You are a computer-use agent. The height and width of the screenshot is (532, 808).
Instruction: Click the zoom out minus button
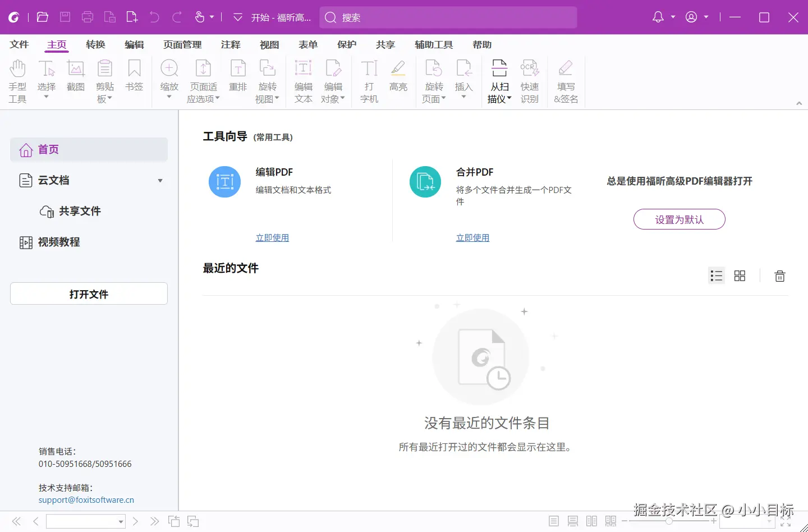point(624,521)
